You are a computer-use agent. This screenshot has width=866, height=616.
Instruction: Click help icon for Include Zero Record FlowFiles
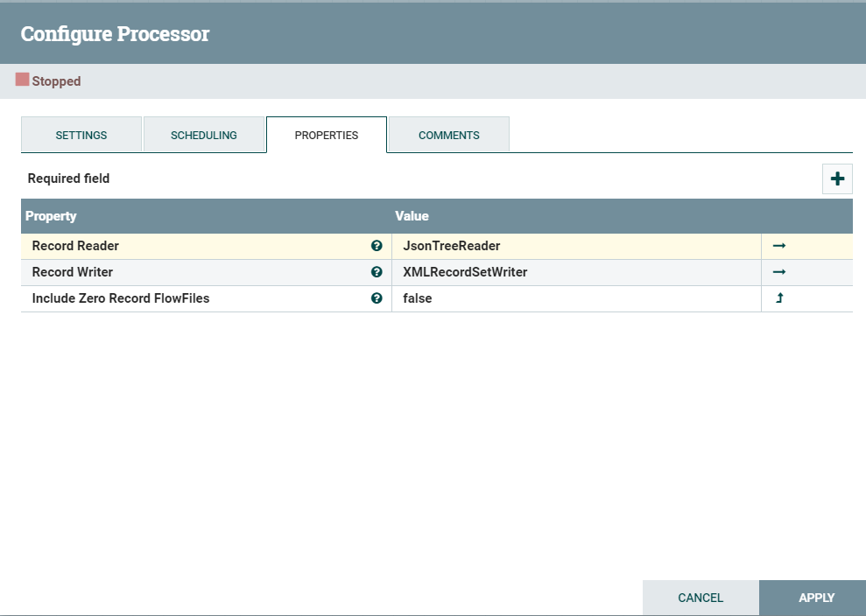point(377,298)
